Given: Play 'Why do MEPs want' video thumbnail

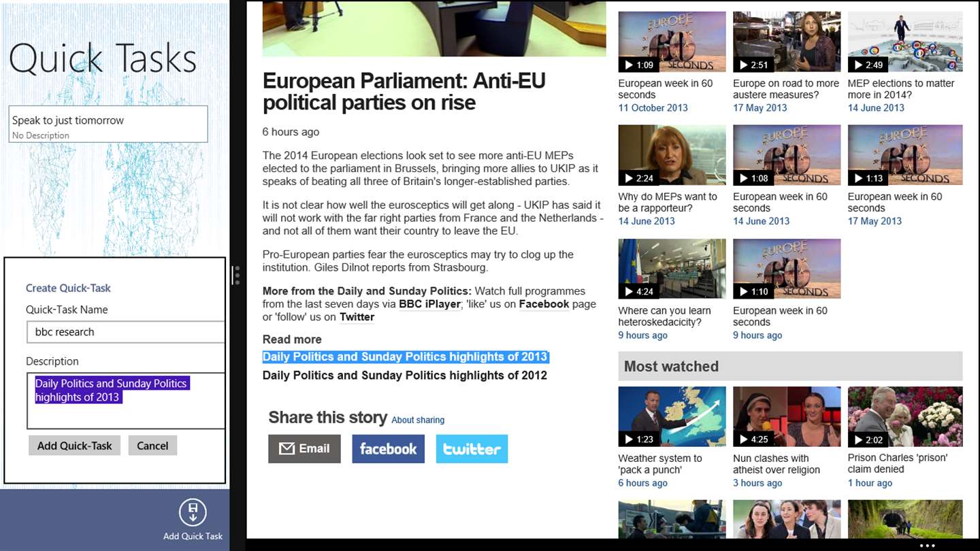Looking at the screenshot, I should tap(672, 155).
